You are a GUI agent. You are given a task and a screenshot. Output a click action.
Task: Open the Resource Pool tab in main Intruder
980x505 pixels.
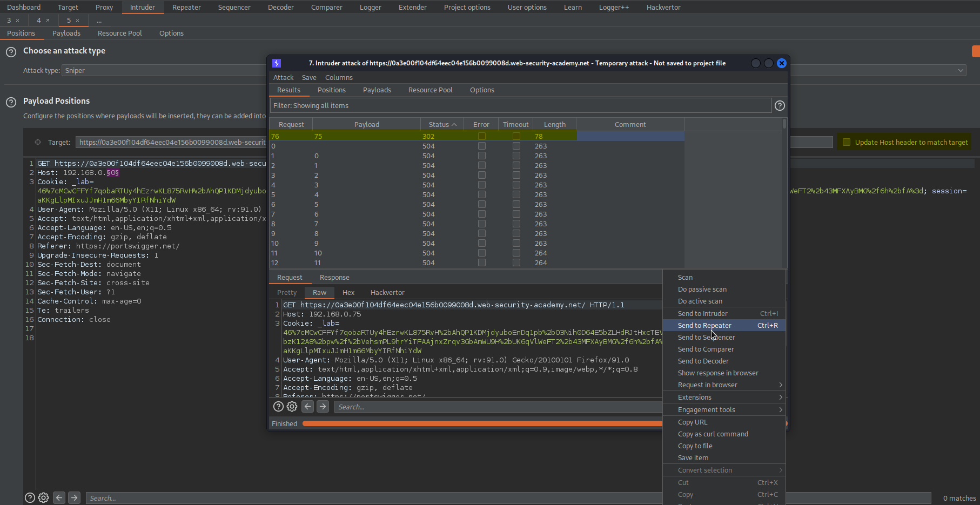coord(120,33)
